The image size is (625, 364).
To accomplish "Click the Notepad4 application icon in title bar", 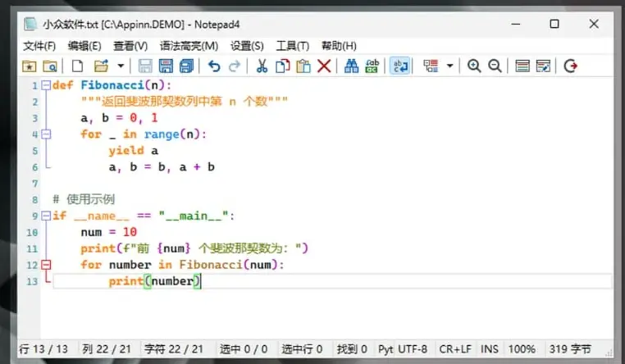I will coord(30,25).
